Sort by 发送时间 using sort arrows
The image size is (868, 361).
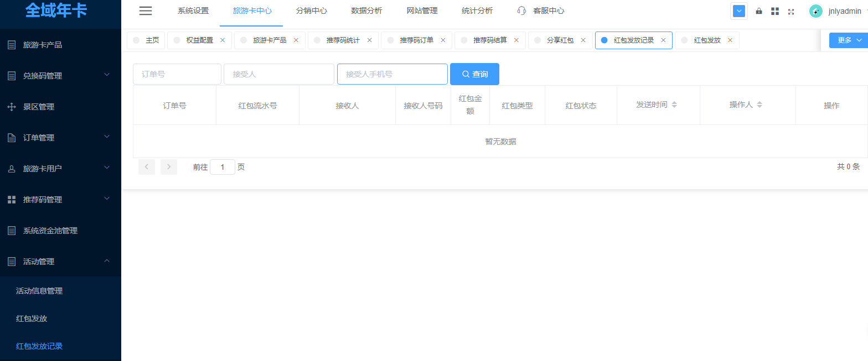pos(674,104)
